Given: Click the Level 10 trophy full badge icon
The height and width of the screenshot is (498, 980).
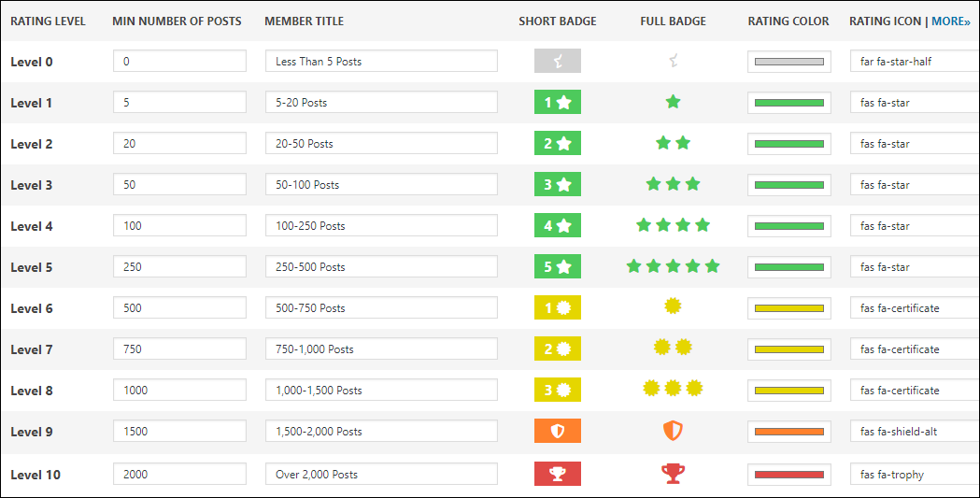Looking at the screenshot, I should point(673,474).
